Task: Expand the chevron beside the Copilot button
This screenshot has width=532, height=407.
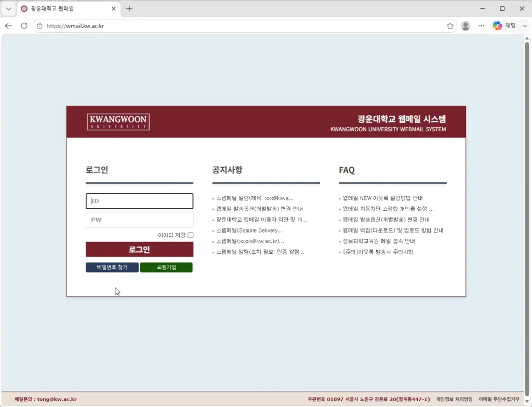Action: 525,26
